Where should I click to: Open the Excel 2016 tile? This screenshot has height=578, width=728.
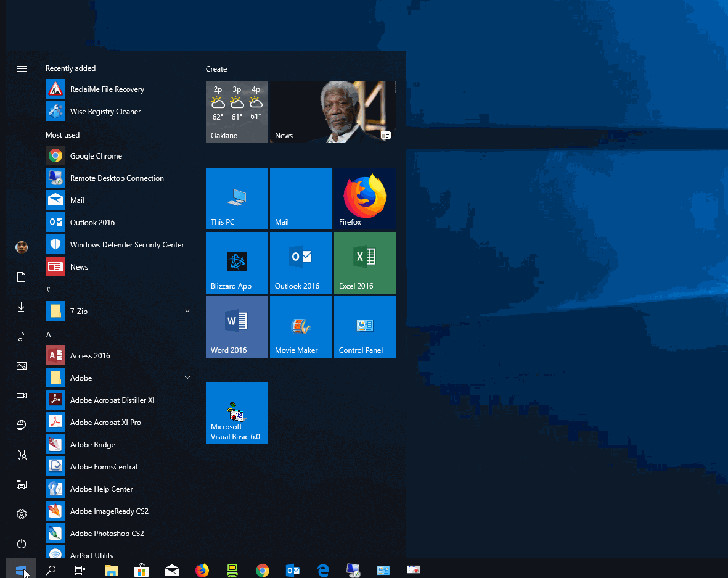pyautogui.click(x=364, y=263)
